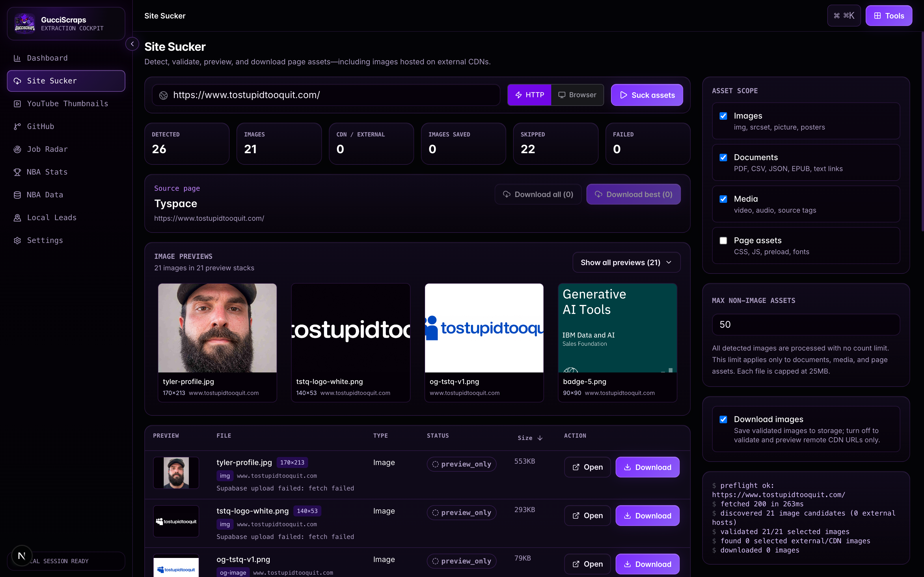Screen dimensions: 924x577
Task: Click the Local Leads pin icon
Action: click(x=17, y=218)
